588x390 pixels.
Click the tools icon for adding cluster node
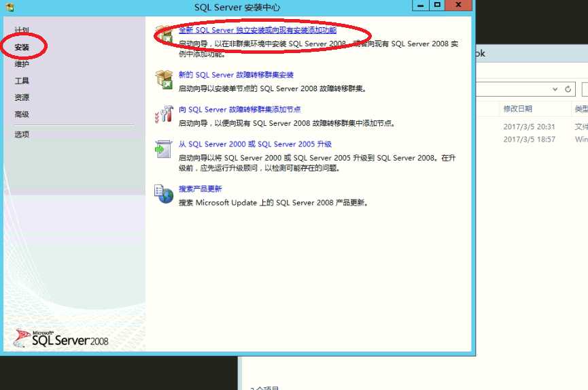click(x=164, y=114)
